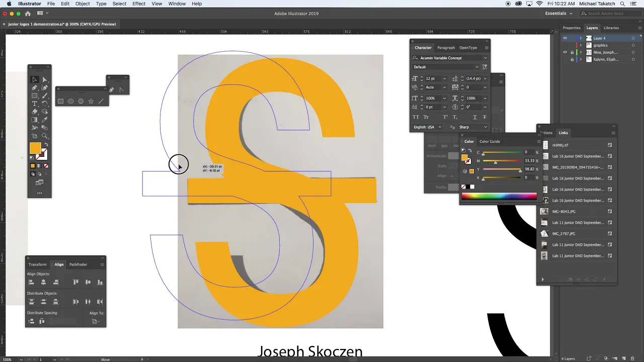The width and height of the screenshot is (644, 362).
Task: Change screen mode in the toolbar
Action: [39, 183]
